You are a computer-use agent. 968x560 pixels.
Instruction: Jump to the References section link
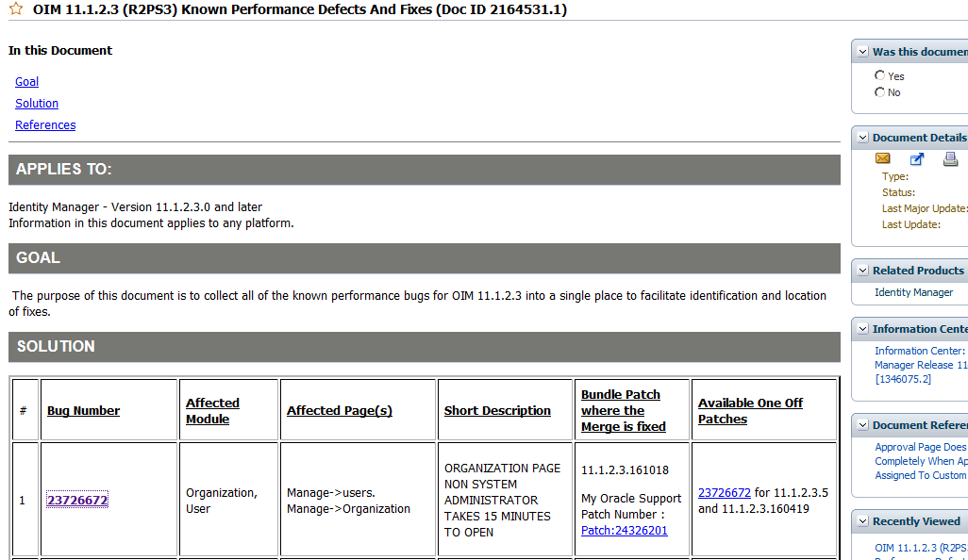[x=45, y=124]
